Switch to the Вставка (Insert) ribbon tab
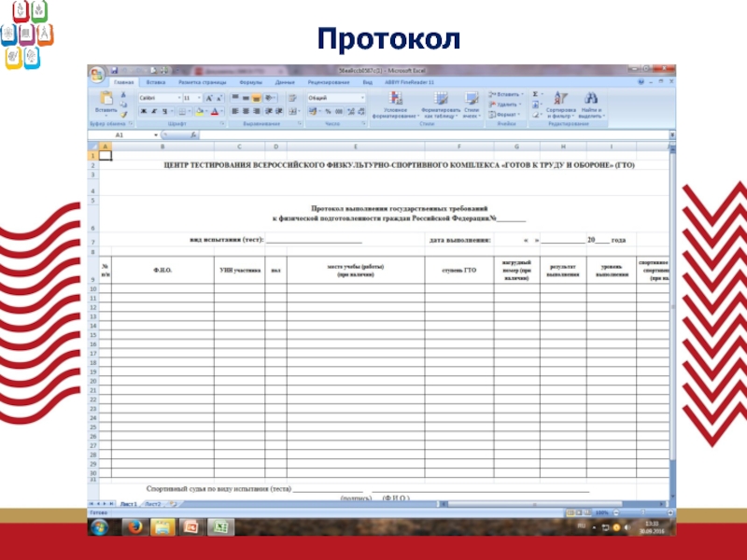This screenshot has width=747, height=560. coord(155,82)
